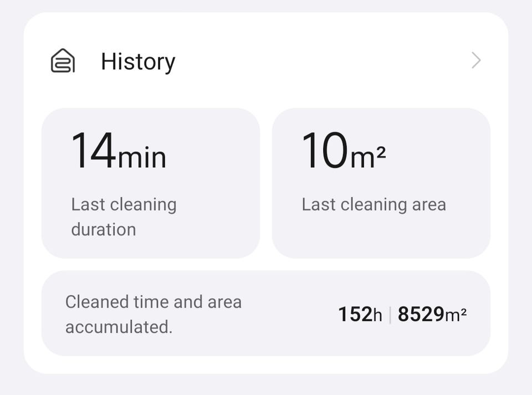The width and height of the screenshot is (532, 395).
Task: Tap the m² unit after 8529
Action: 456,314
